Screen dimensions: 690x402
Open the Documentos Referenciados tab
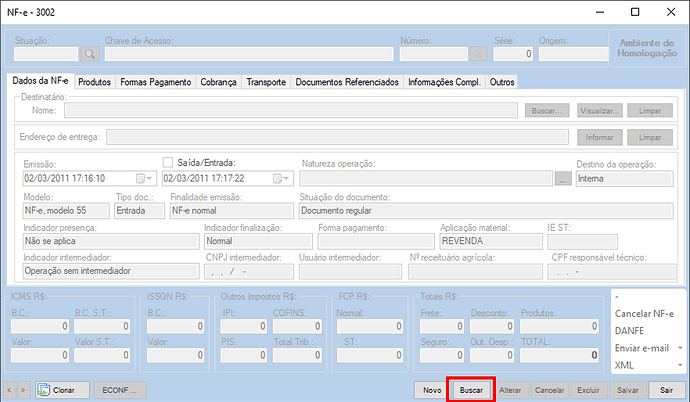click(x=347, y=82)
